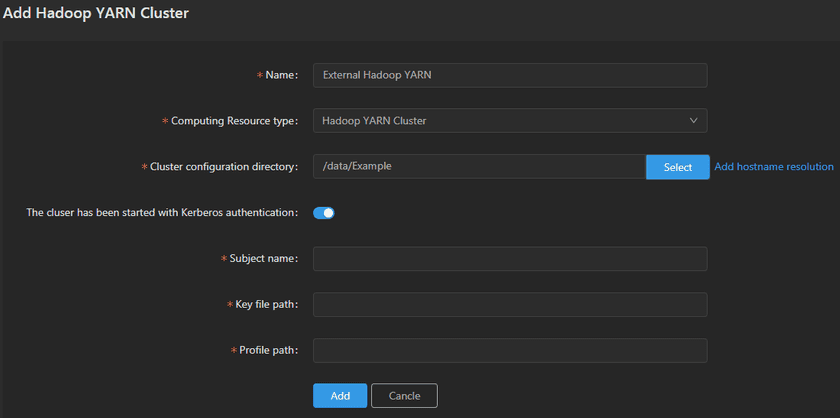Focus the Profile path text box
The image size is (840, 418).
(509, 351)
